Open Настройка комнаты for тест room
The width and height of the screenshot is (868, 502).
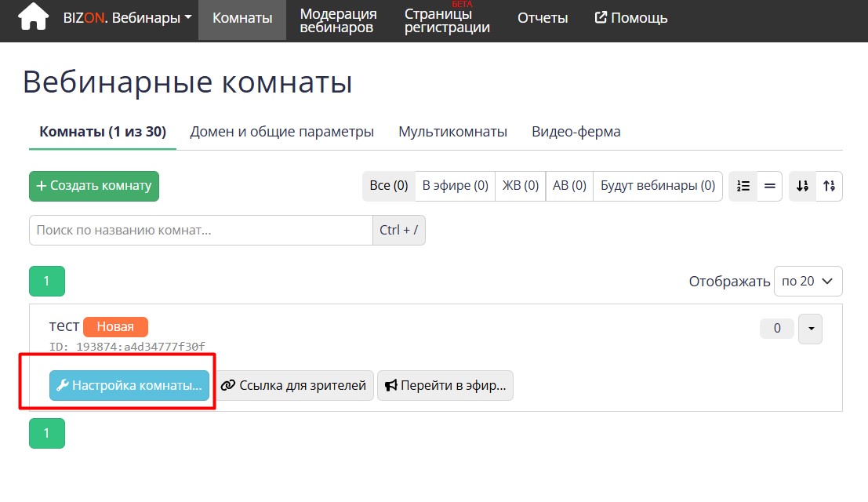click(x=129, y=386)
